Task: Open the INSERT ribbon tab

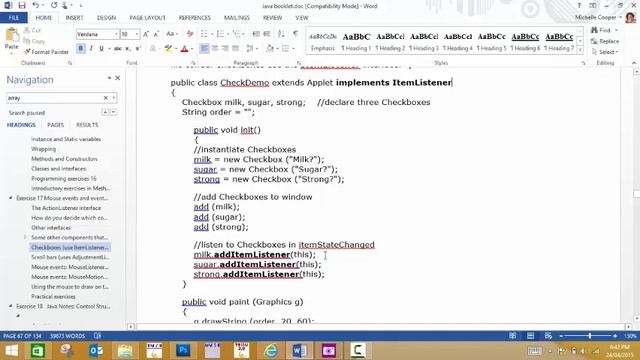Action: click(x=74, y=18)
